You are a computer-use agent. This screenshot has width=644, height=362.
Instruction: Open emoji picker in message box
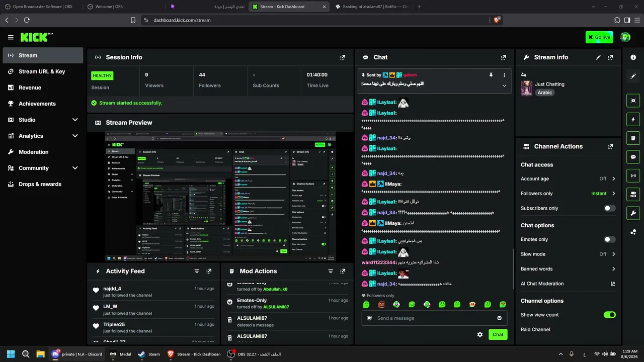499,318
